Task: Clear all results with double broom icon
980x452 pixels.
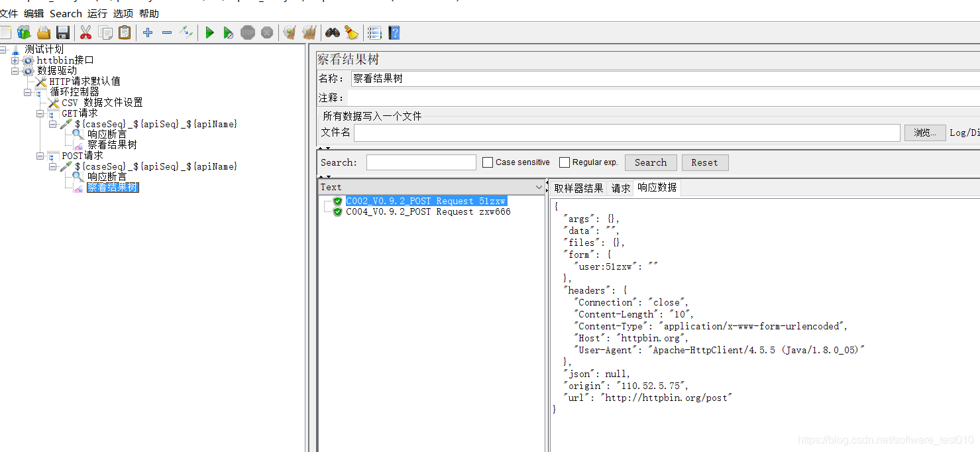Action: (x=309, y=32)
